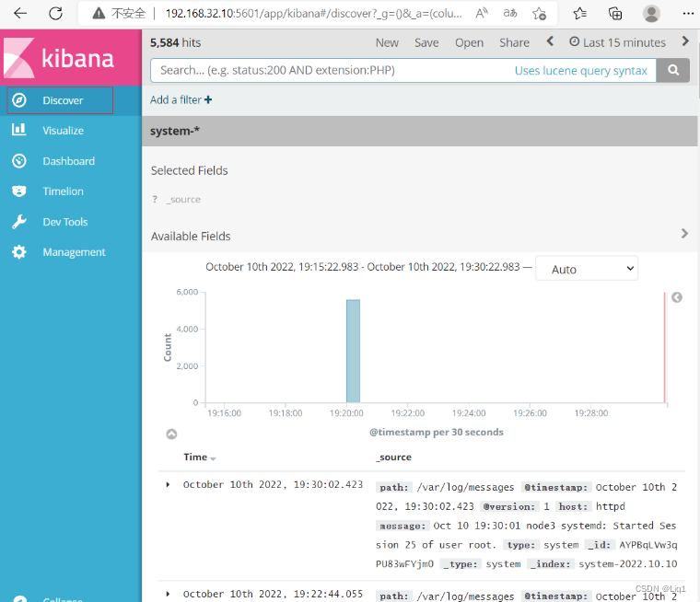The width and height of the screenshot is (700, 602).
Task: Click the Kibana logo
Action: [59, 58]
